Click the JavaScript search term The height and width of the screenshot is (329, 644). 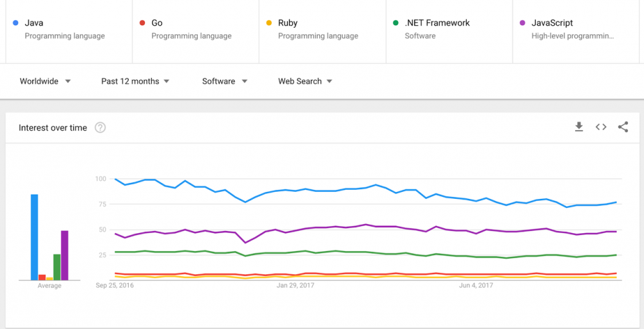(x=552, y=23)
